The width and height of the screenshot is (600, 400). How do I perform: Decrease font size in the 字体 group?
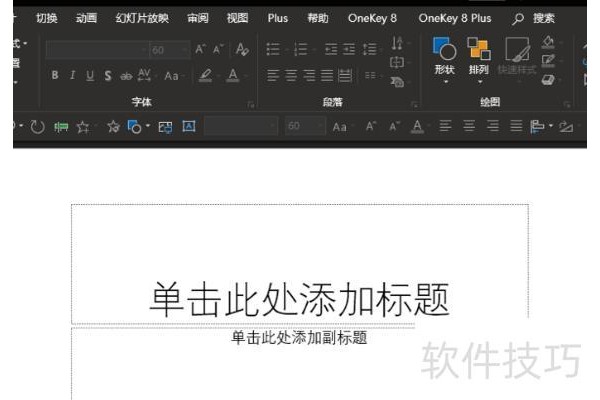[x=218, y=49]
